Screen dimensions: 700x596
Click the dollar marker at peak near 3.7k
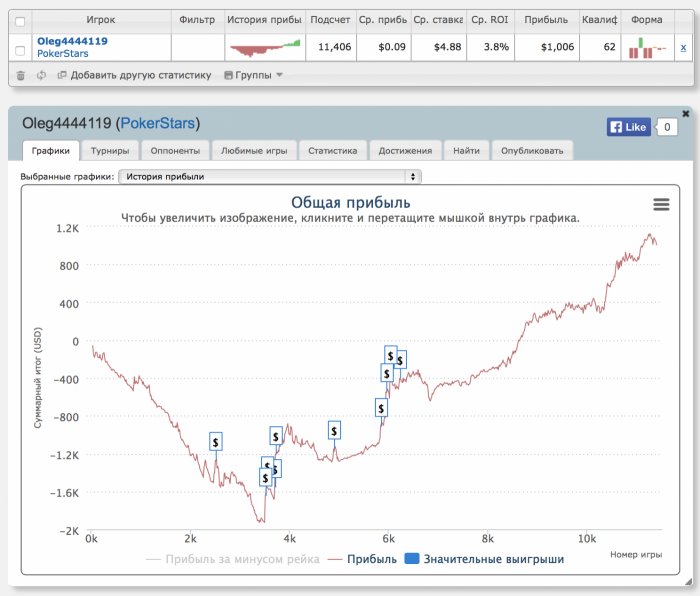click(276, 436)
